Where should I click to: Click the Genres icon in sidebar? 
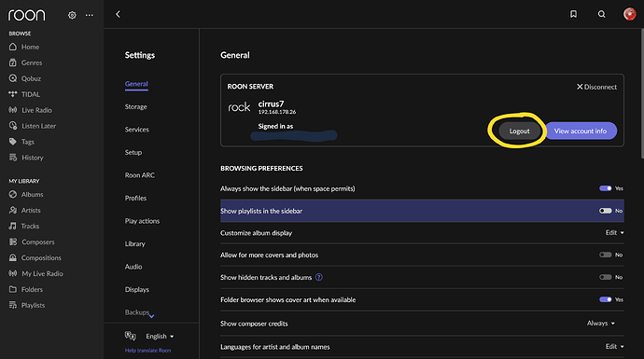coord(13,62)
